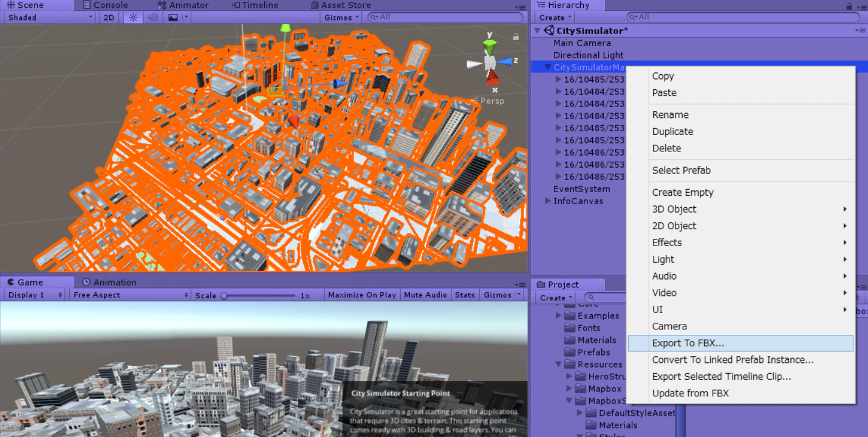Open the Shaded draw mode dropdown

[50, 18]
